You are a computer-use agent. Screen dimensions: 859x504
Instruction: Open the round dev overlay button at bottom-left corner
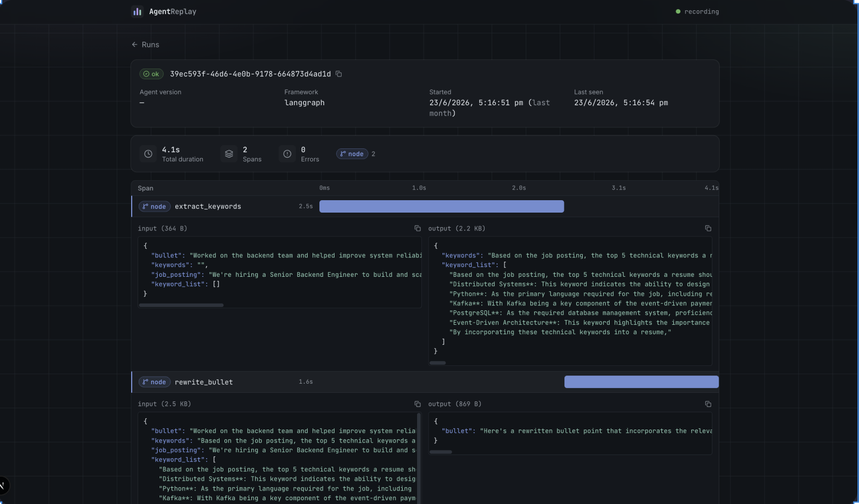3,486
